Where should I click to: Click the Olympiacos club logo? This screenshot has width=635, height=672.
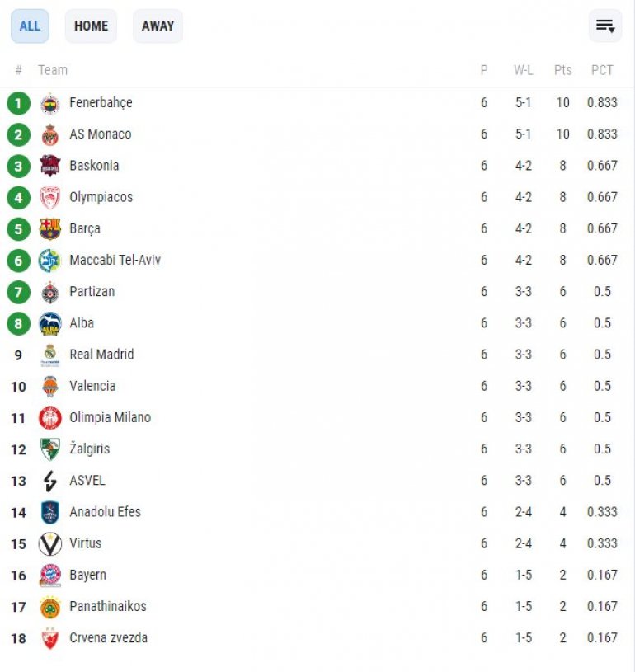(x=50, y=198)
